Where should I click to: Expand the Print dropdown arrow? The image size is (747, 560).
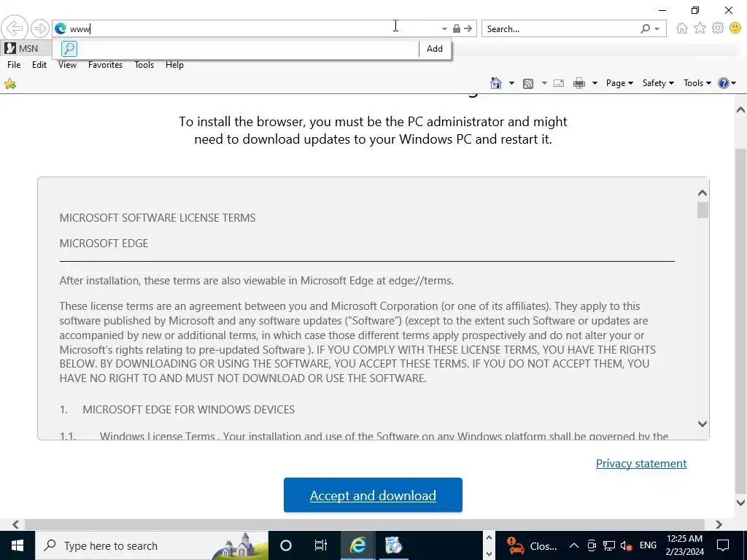pos(594,83)
